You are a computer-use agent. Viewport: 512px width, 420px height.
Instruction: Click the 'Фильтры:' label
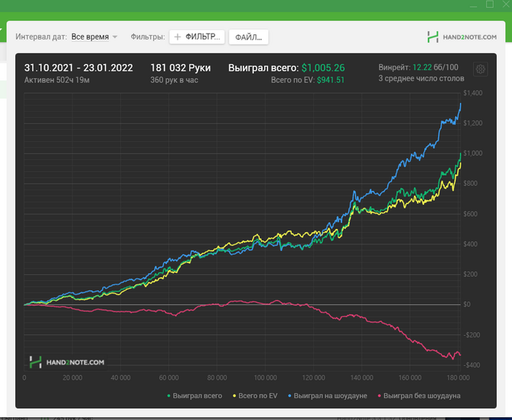pos(148,37)
